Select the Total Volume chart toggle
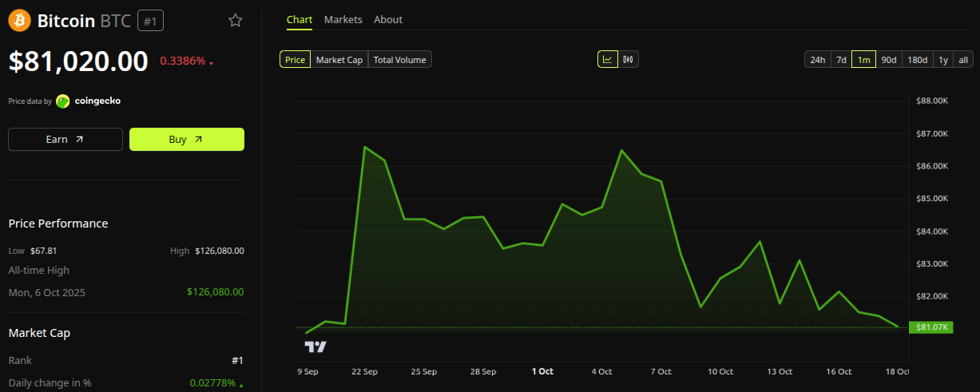 click(x=400, y=59)
